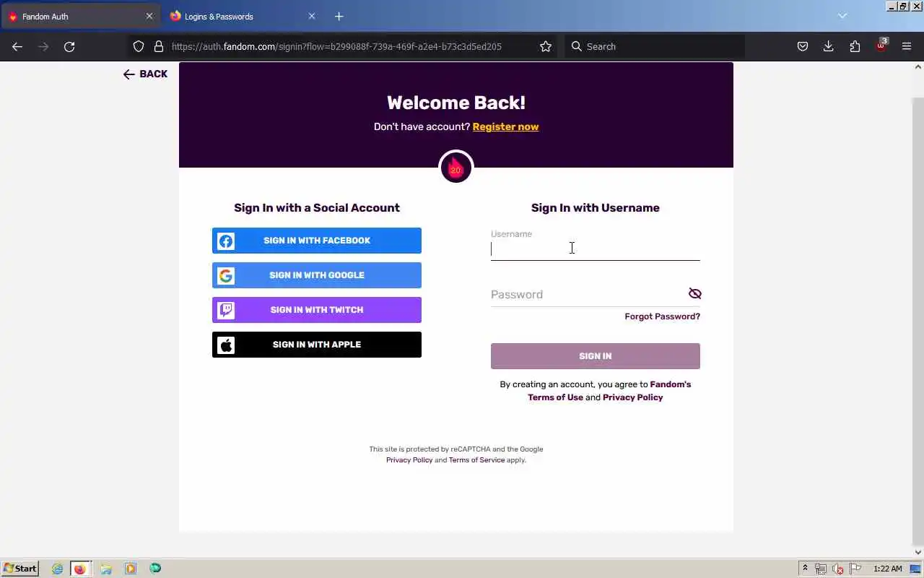
Task: Expand the list all tabs chevron
Action: 842,16
